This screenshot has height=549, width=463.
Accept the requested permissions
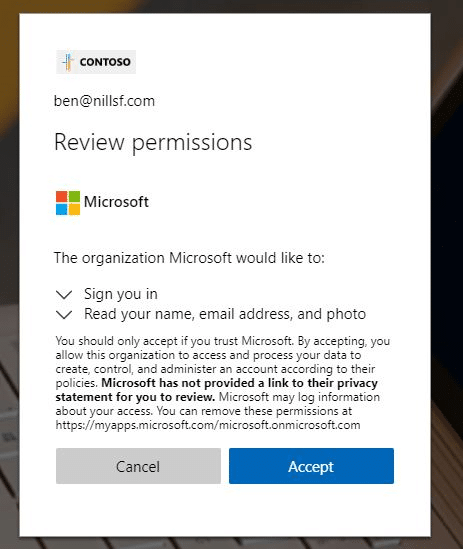point(311,466)
